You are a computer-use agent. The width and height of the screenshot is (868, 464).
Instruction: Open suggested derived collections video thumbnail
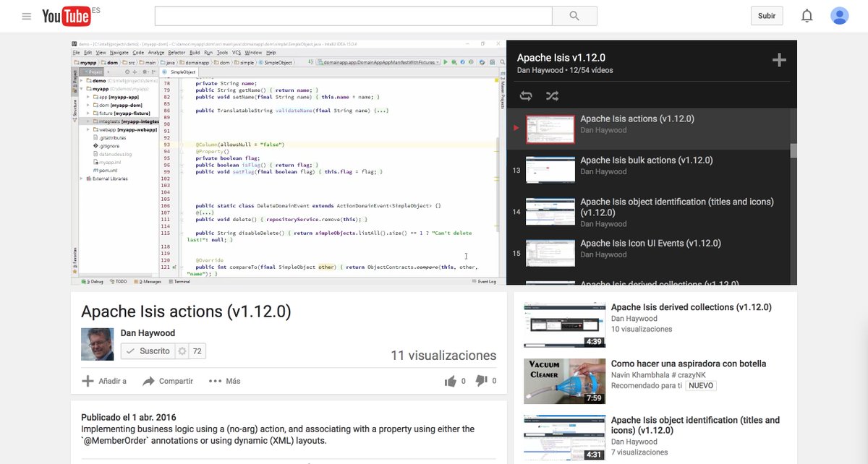point(564,325)
